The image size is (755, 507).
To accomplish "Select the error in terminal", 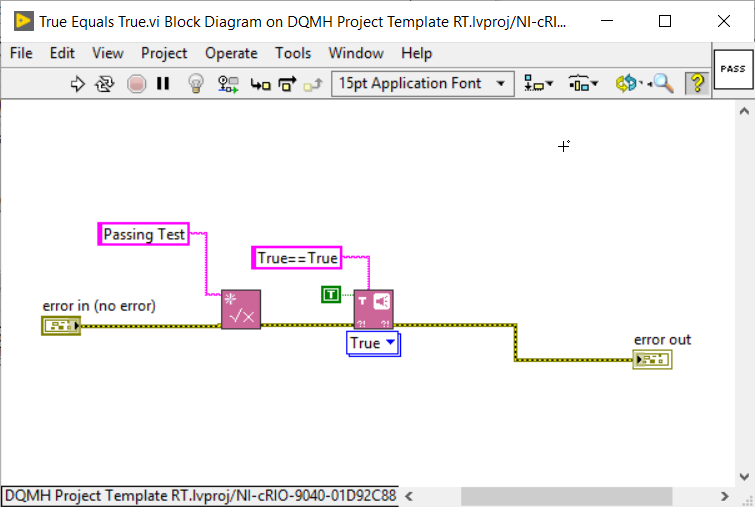I will click(61, 326).
